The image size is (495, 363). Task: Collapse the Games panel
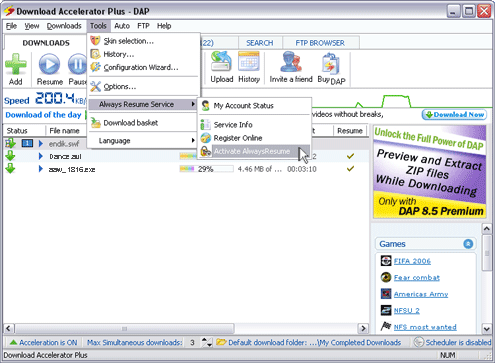coord(468,244)
